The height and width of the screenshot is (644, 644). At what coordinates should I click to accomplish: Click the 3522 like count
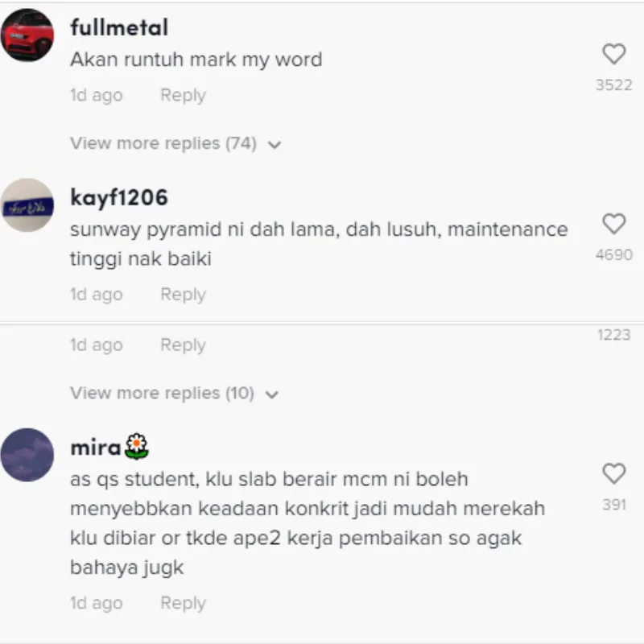click(x=614, y=85)
